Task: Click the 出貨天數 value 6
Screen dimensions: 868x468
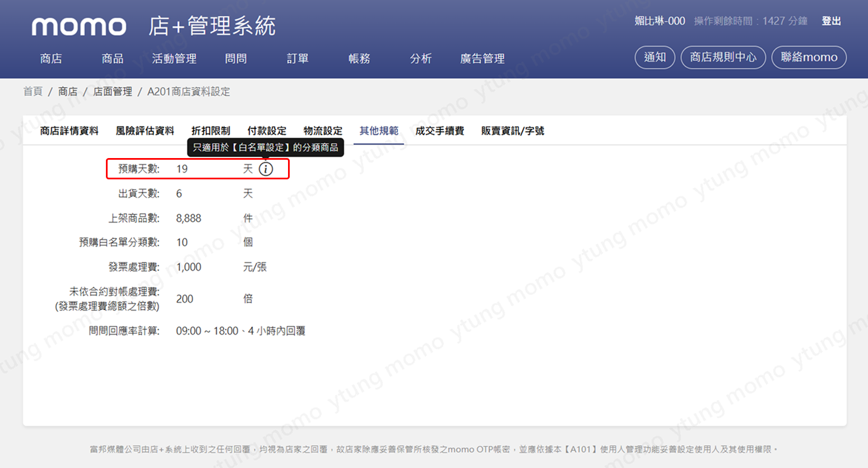Action: point(179,193)
